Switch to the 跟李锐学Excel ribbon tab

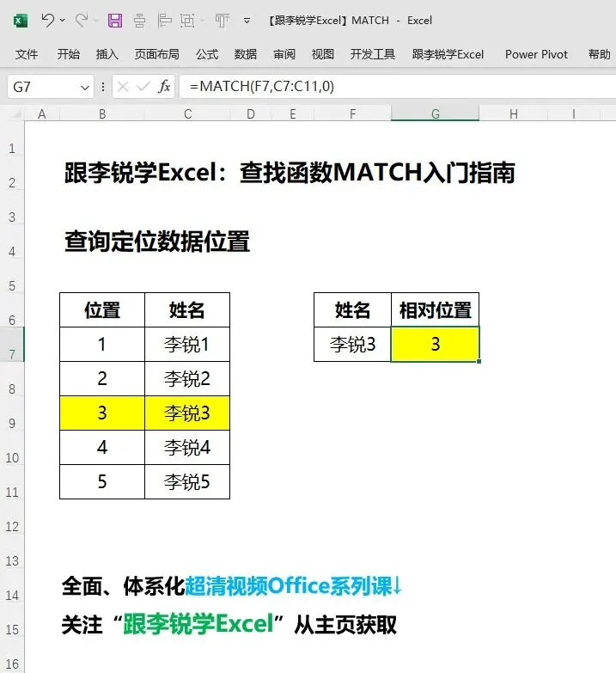pyautogui.click(x=448, y=54)
